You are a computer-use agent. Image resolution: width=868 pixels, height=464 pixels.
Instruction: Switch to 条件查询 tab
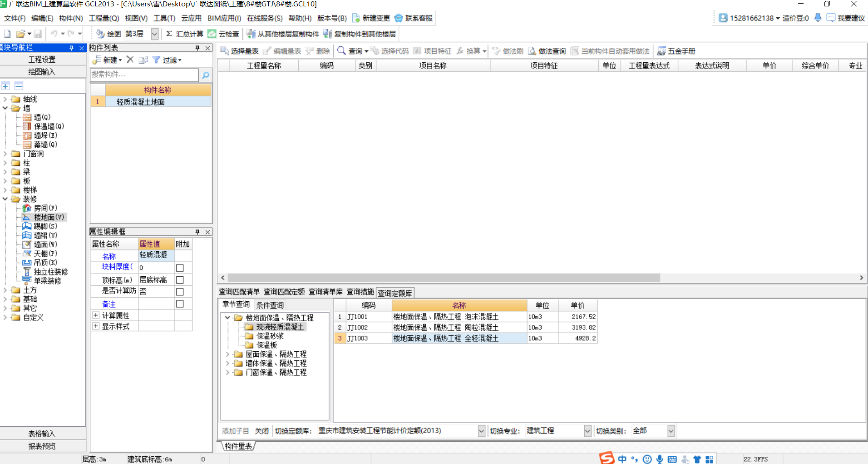tap(270, 305)
